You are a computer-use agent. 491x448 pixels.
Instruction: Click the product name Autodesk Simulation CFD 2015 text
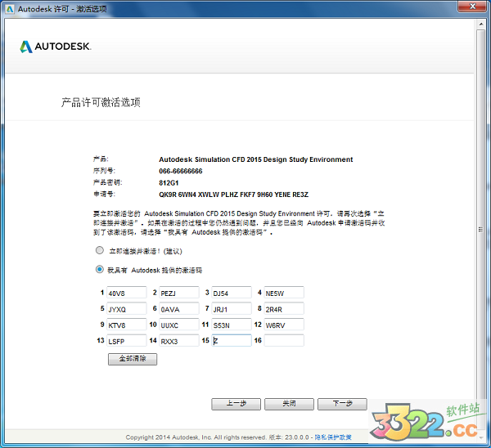pyautogui.click(x=256, y=159)
